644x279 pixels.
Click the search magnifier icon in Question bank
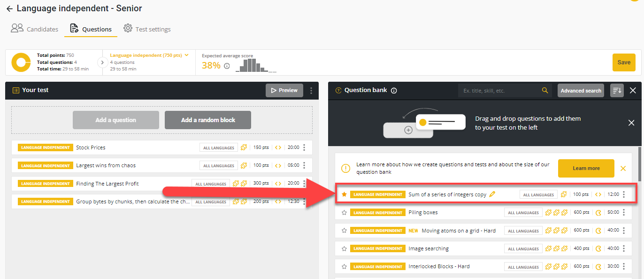click(545, 91)
